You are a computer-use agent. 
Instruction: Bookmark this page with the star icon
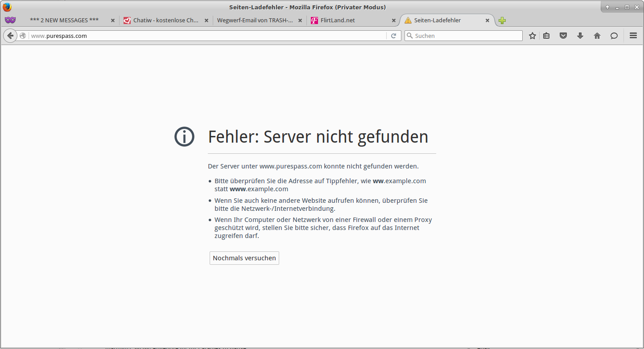pos(532,36)
